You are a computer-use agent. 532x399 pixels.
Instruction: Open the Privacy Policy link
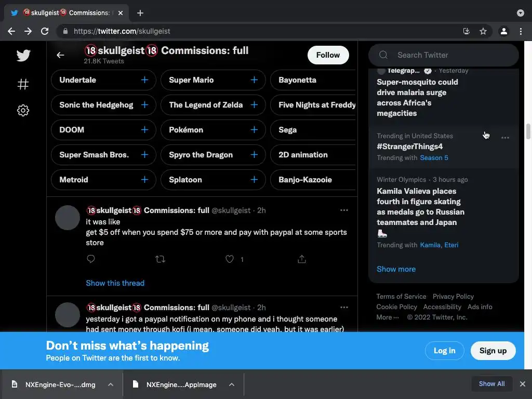click(x=453, y=297)
